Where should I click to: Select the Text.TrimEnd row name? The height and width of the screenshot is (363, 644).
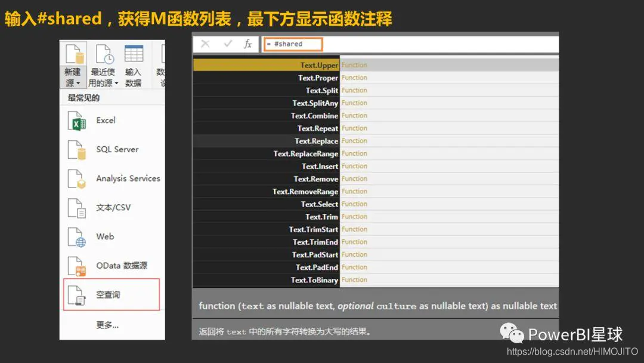point(315,242)
